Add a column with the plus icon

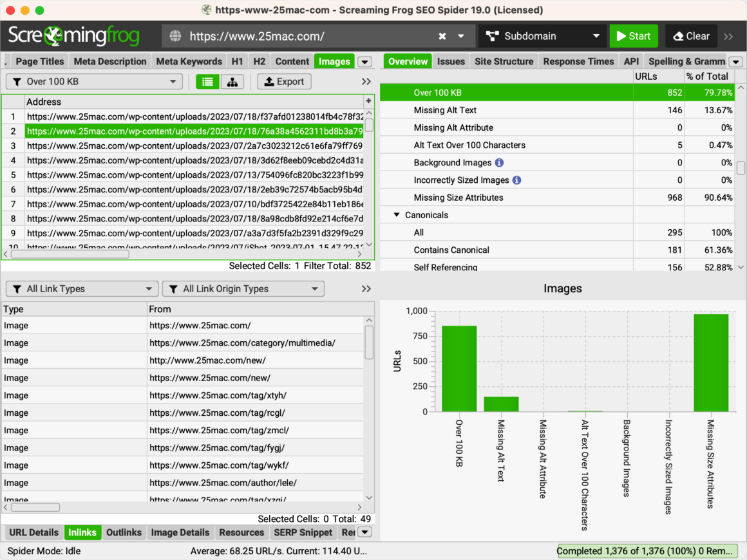click(x=368, y=101)
